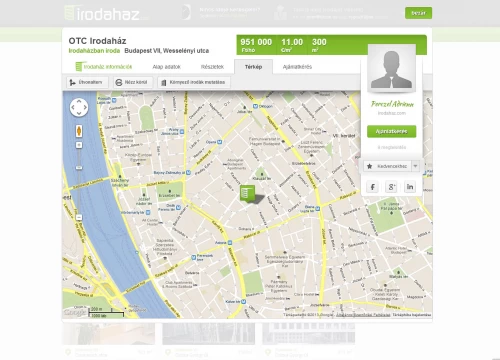Click the green office building map marker

tap(248, 194)
